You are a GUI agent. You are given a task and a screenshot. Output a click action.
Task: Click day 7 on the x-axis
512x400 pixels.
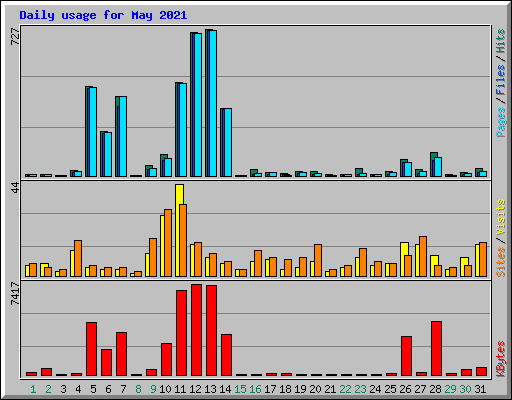123,389
